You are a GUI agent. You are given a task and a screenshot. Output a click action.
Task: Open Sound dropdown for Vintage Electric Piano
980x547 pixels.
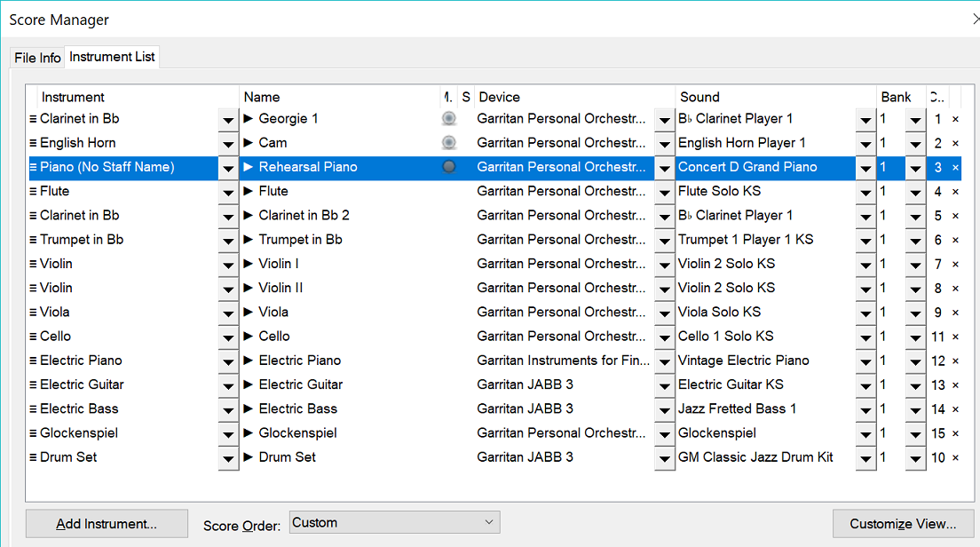tap(865, 361)
